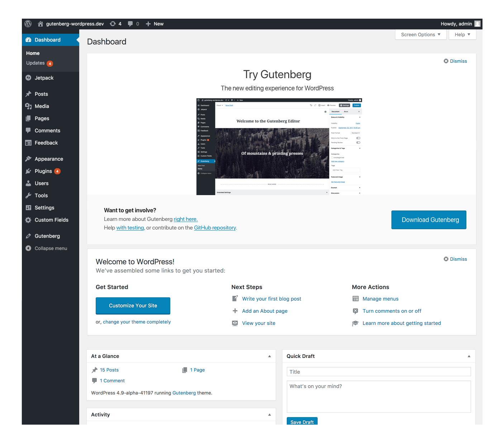Click "Learn more about getting started" link

(x=402, y=323)
